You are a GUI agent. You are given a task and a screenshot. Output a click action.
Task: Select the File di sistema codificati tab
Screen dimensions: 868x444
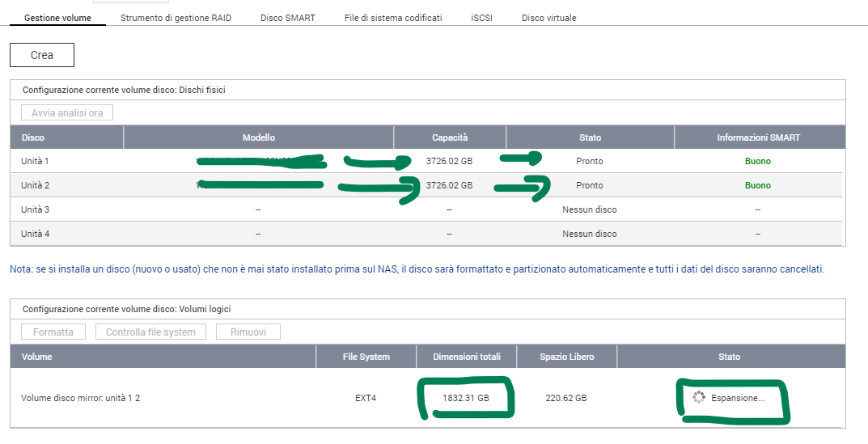(x=392, y=18)
